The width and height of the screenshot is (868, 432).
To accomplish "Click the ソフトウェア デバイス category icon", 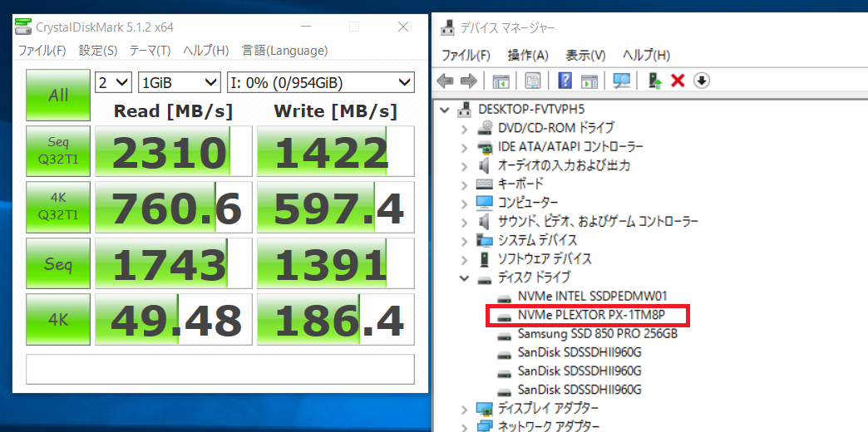I will pyautogui.click(x=484, y=259).
